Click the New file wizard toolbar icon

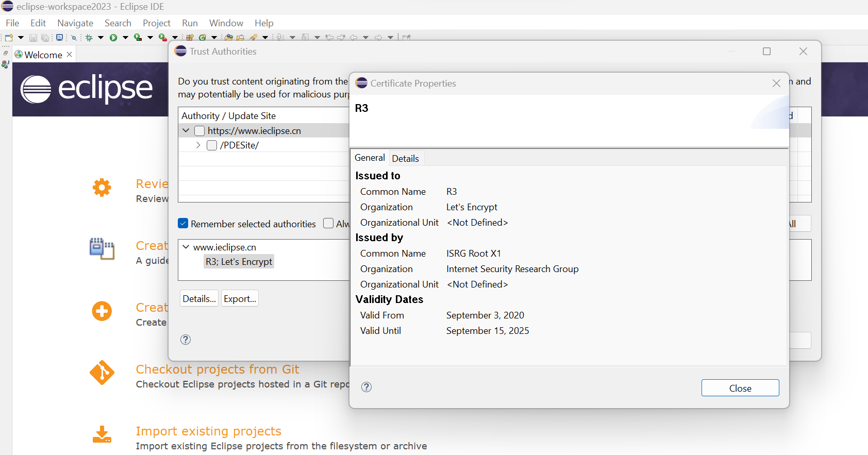click(x=9, y=38)
